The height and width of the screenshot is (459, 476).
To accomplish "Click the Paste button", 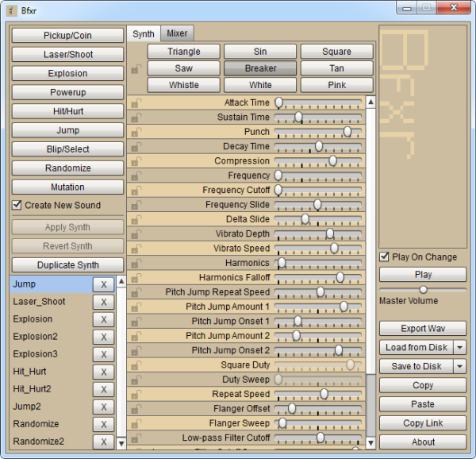I will click(423, 404).
